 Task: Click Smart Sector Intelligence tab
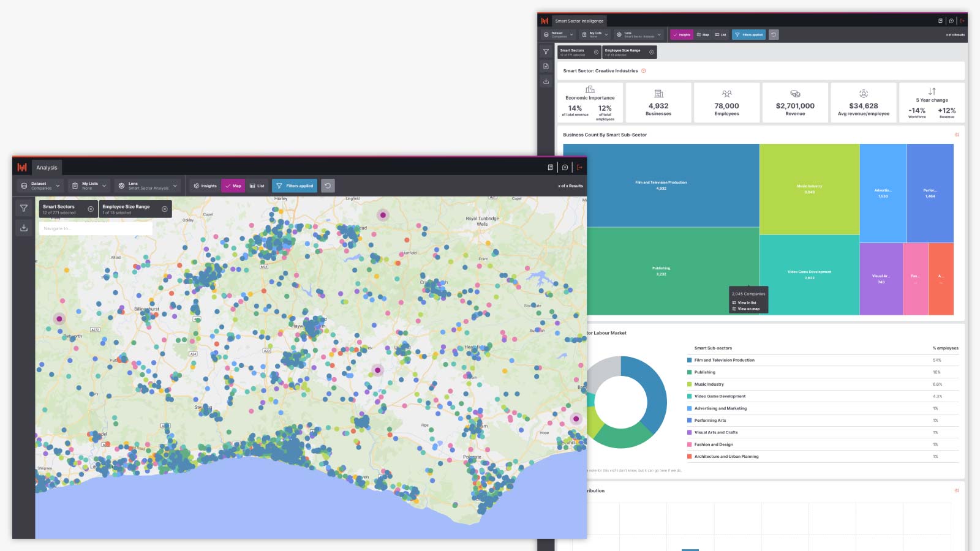pos(579,21)
